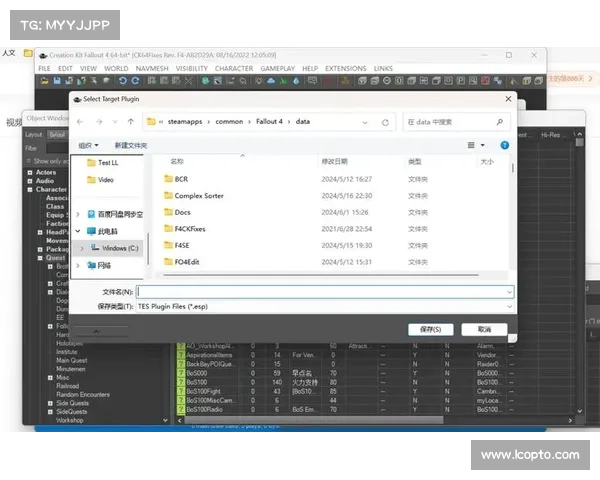Click the 网络 network icon
The image size is (600, 480).
coord(91,265)
